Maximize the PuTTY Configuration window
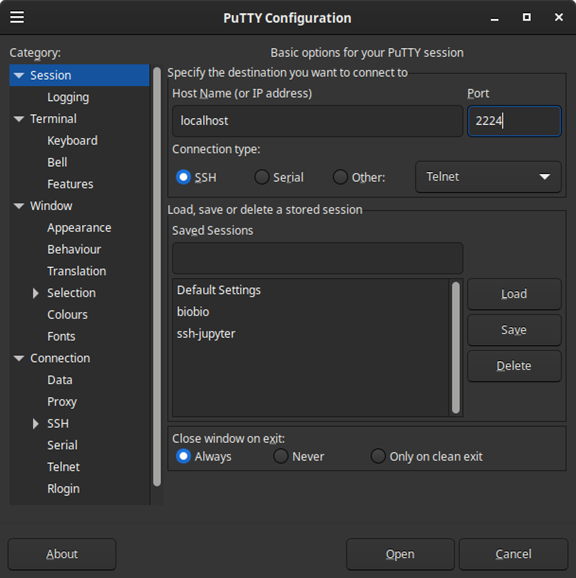 (x=527, y=17)
